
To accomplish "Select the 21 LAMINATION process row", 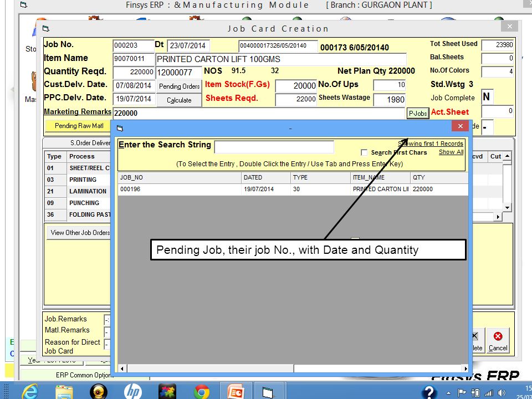I will (x=78, y=191).
